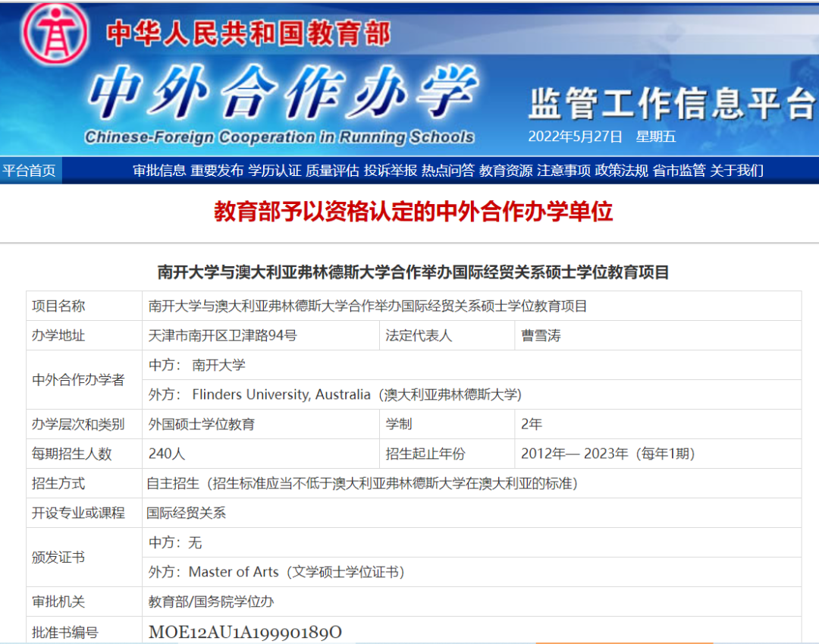Click the Flinders University, Australia cell
The image size is (819, 644).
[472, 394]
